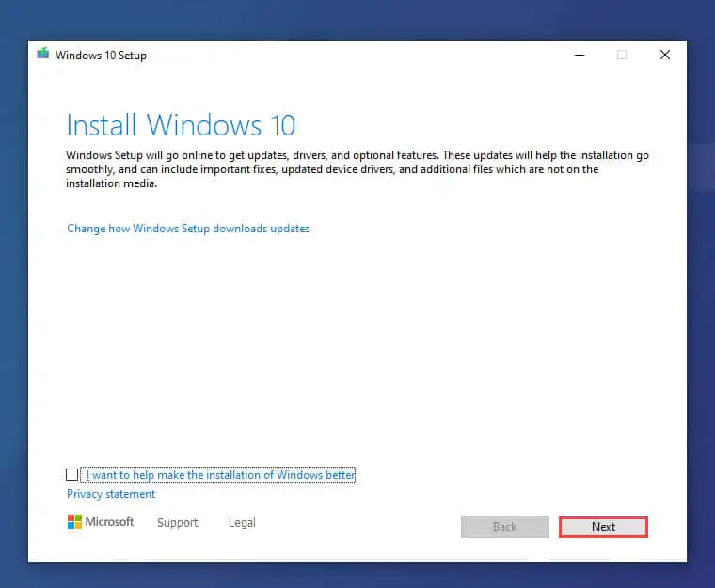The width and height of the screenshot is (715, 588).
Task: Open Change how Windows Setup downloads updates
Action: click(x=188, y=229)
